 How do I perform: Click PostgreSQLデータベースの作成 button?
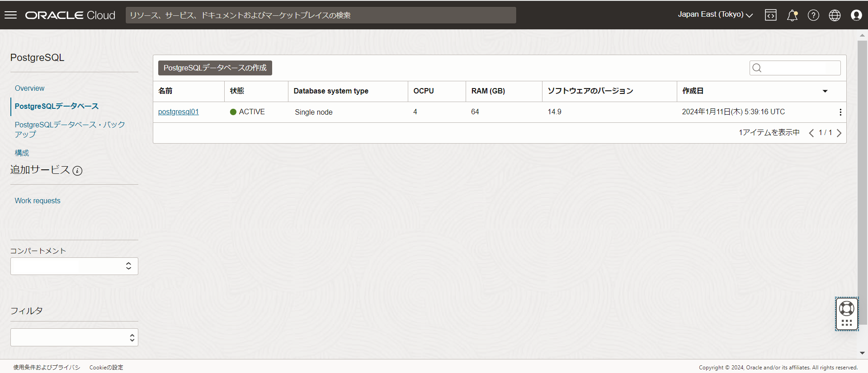pyautogui.click(x=215, y=68)
